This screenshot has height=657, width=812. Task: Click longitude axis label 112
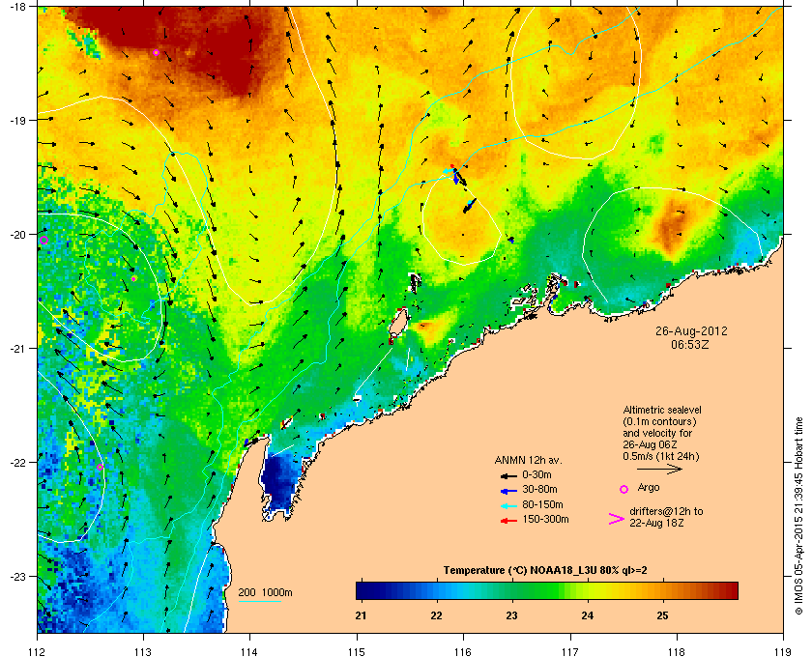coord(38,651)
